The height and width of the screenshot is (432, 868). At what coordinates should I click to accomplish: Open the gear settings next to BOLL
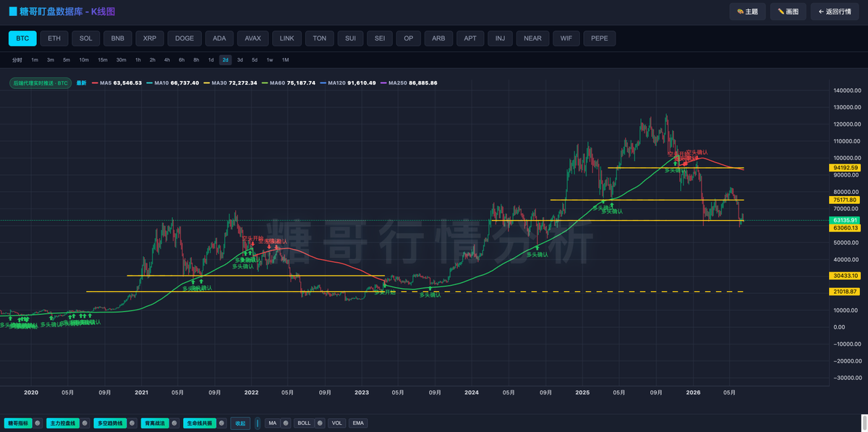point(319,423)
